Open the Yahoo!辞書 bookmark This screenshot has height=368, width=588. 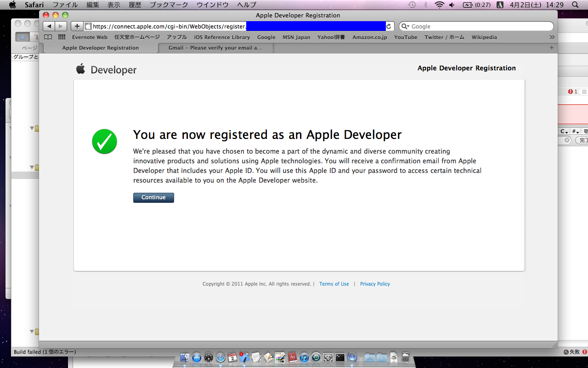coord(331,37)
